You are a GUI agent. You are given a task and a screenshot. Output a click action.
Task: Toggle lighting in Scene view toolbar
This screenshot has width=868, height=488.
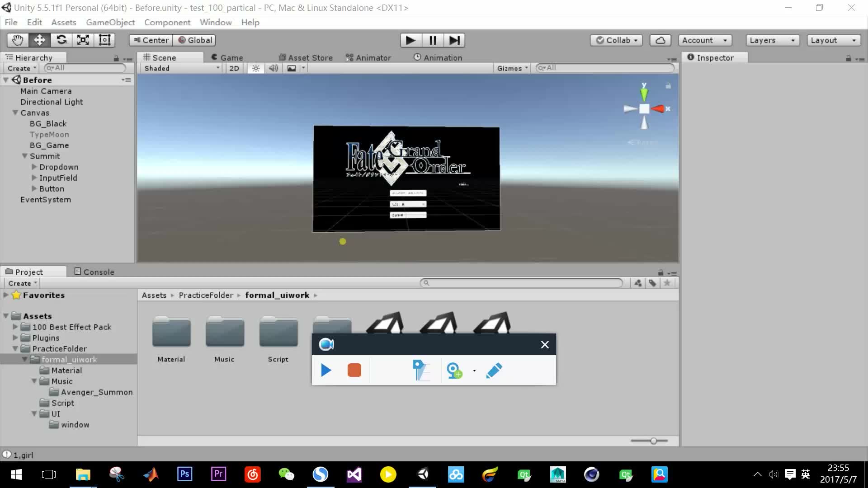(x=255, y=68)
